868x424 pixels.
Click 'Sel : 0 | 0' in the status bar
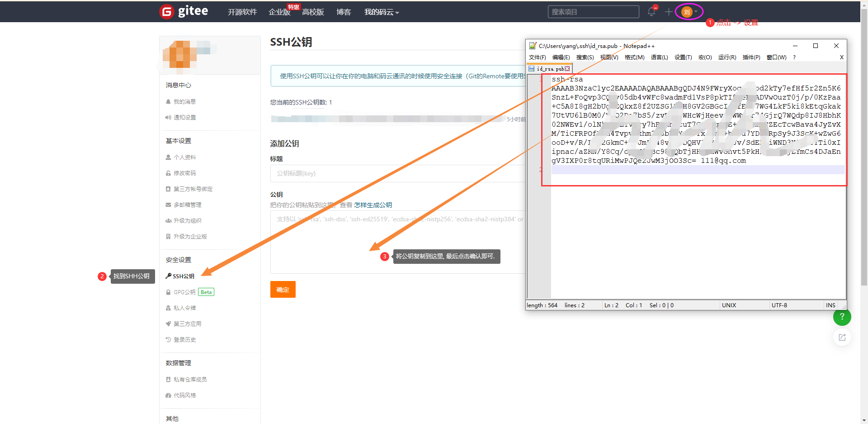click(x=661, y=305)
